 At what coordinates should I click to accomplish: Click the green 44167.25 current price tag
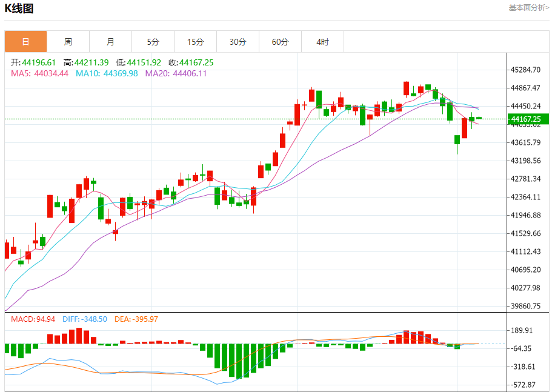(528, 119)
